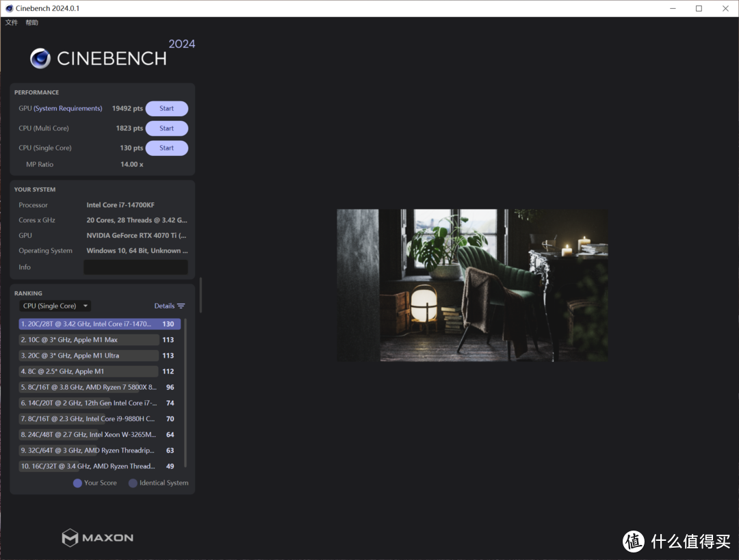739x560 pixels.
Task: Start the CPU Single Core benchmark
Action: tap(167, 148)
